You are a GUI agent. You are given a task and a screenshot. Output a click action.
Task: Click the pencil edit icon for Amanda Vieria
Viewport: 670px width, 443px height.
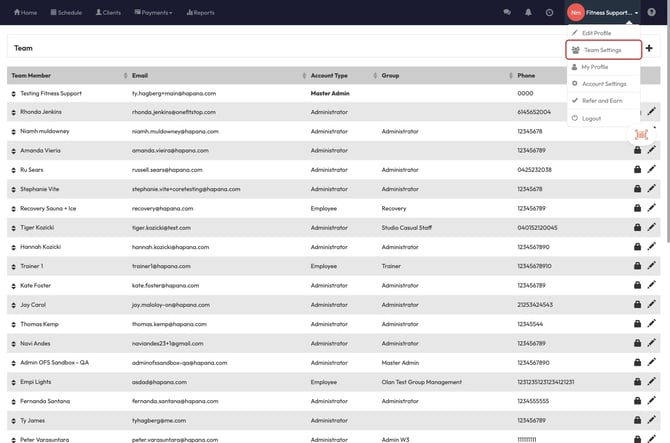(652, 150)
